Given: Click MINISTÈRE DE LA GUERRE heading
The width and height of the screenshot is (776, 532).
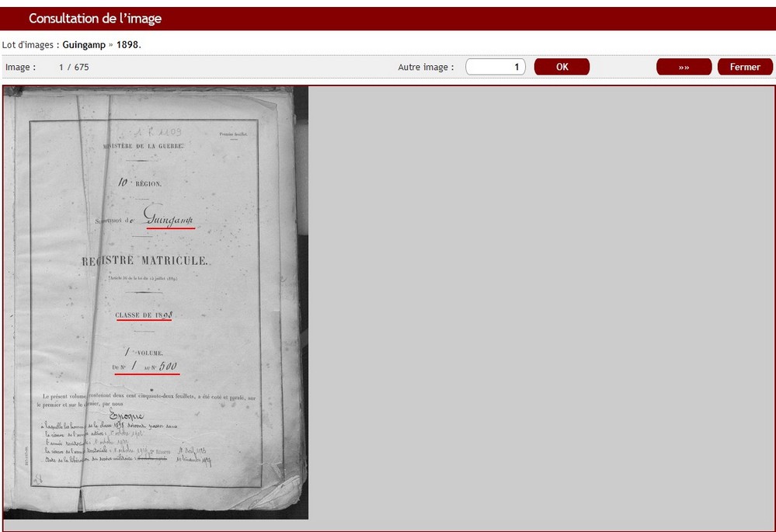Looking at the screenshot, I should pos(144,146).
